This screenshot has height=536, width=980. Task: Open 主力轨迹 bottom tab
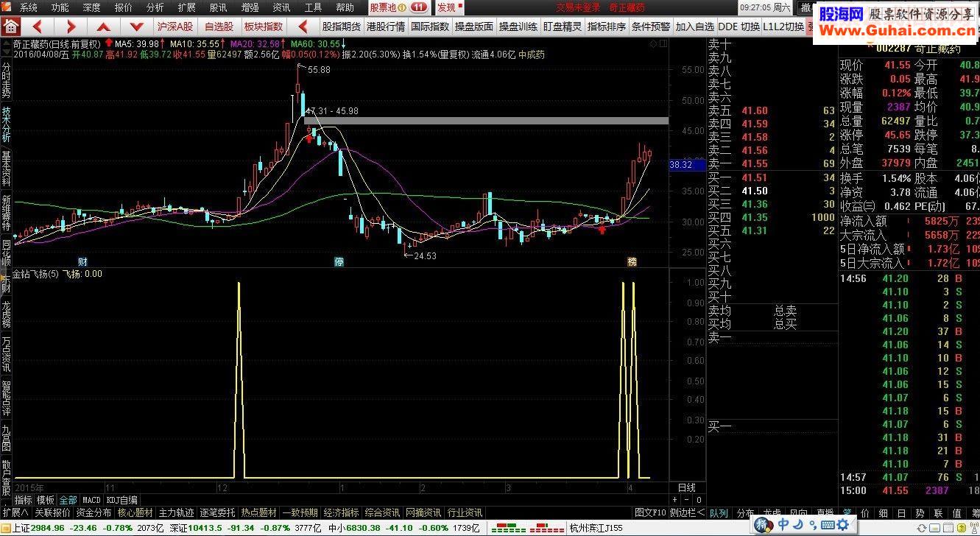click(177, 512)
